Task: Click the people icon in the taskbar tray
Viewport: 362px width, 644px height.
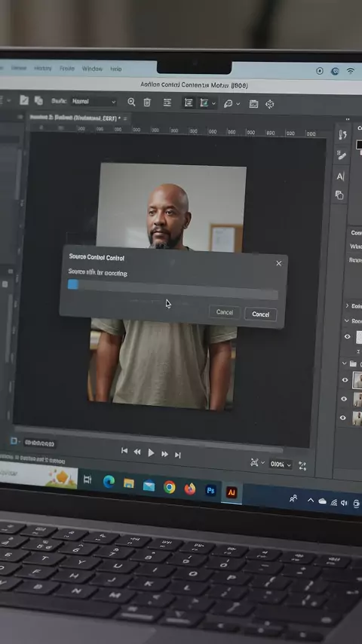Action: (x=293, y=498)
